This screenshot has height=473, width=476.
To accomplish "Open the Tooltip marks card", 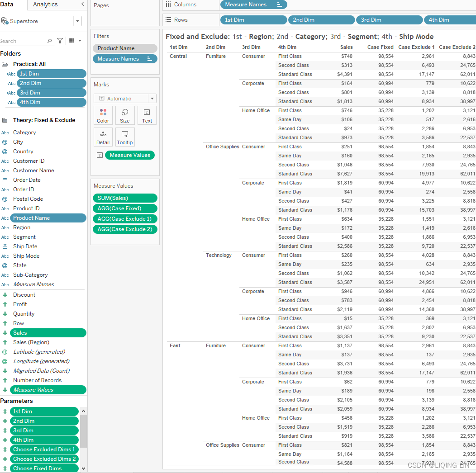I will (125, 137).
